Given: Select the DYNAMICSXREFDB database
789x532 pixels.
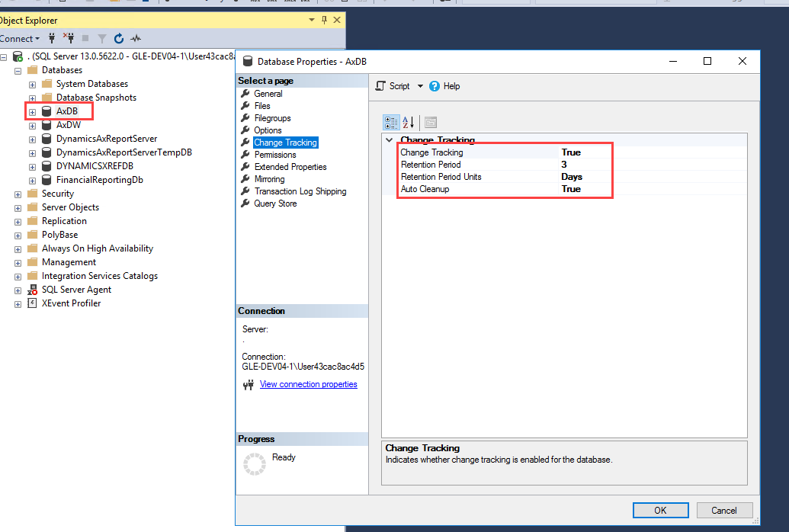Looking at the screenshot, I should (95, 165).
